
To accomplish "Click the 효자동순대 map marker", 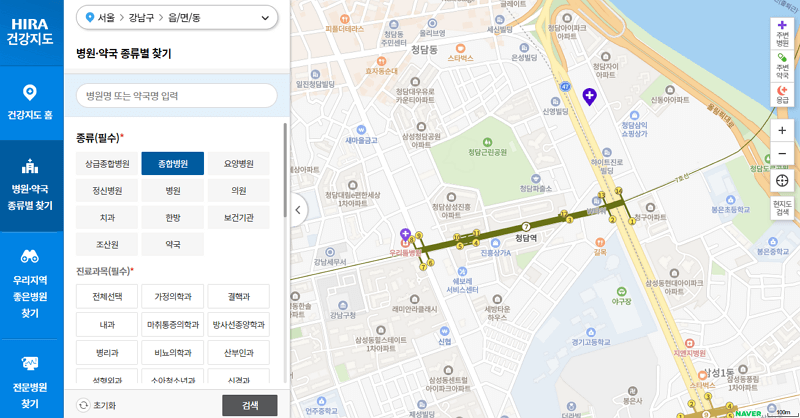I will 381,62.
